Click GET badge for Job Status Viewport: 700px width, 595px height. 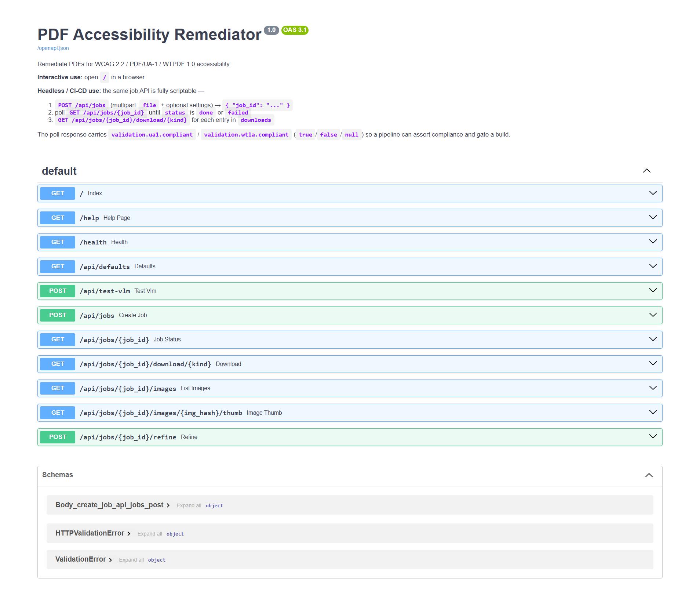click(58, 340)
